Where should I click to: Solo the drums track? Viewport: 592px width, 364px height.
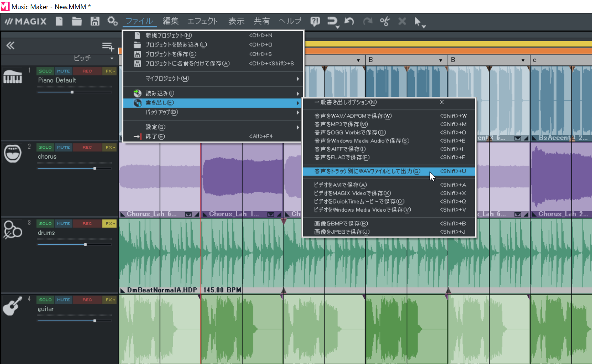[x=45, y=223]
